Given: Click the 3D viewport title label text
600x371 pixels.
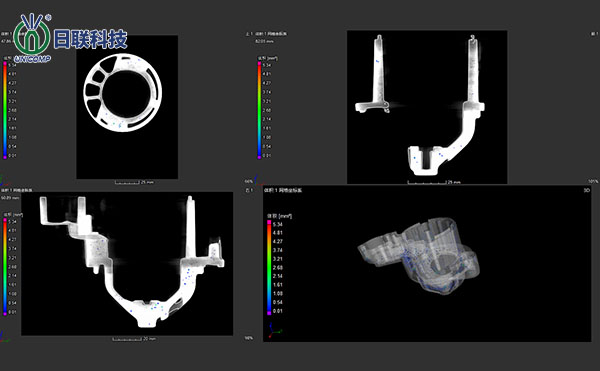Looking at the screenshot, I should pos(283,190).
